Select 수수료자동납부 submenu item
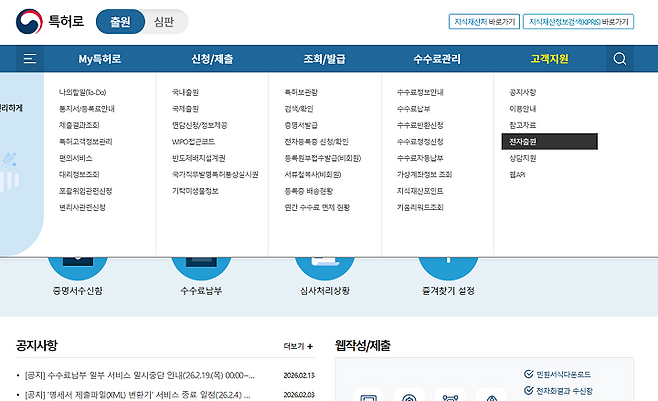 pos(420,158)
